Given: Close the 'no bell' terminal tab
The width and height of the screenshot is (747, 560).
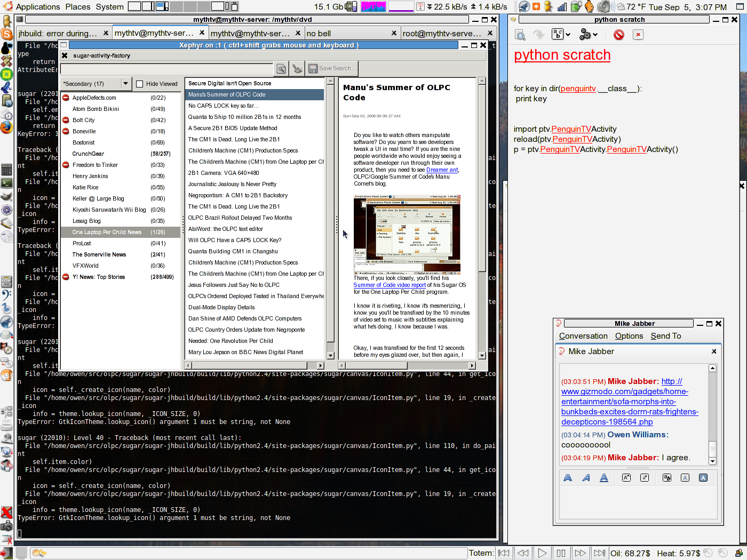Looking at the screenshot, I should (394, 33).
